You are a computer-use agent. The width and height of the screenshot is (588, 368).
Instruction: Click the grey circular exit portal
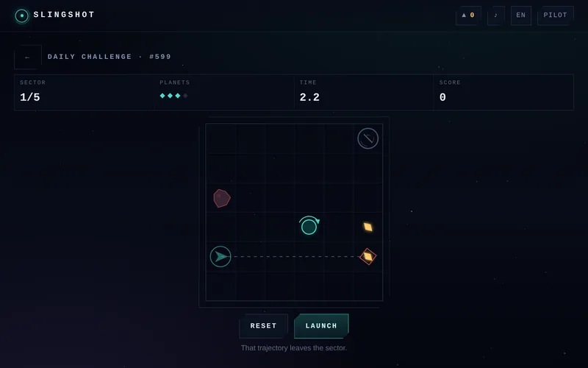(x=368, y=138)
